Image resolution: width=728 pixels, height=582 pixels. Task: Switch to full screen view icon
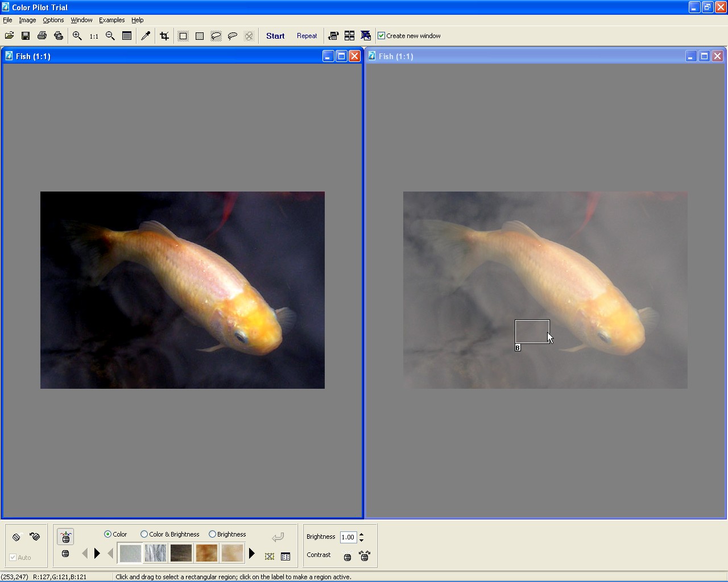[127, 36]
